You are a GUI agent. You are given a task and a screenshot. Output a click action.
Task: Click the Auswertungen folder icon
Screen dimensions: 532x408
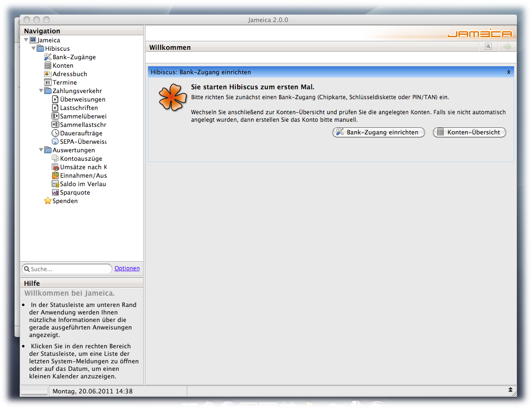click(48, 150)
